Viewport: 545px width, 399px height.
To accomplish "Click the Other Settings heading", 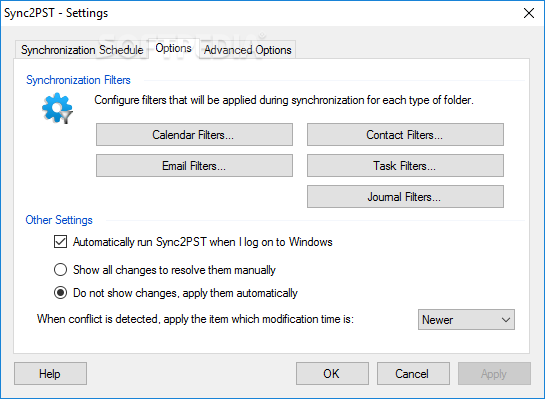I will (x=59, y=220).
